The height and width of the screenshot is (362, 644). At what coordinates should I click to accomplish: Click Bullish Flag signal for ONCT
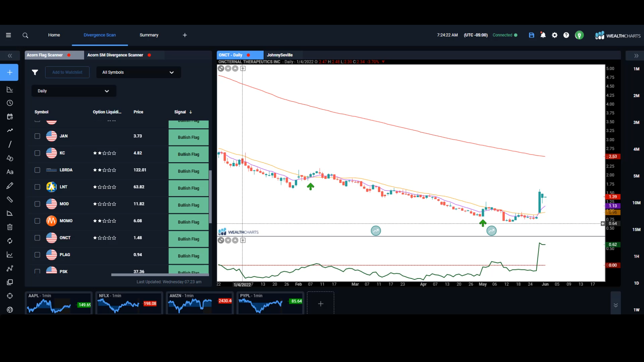click(x=189, y=239)
